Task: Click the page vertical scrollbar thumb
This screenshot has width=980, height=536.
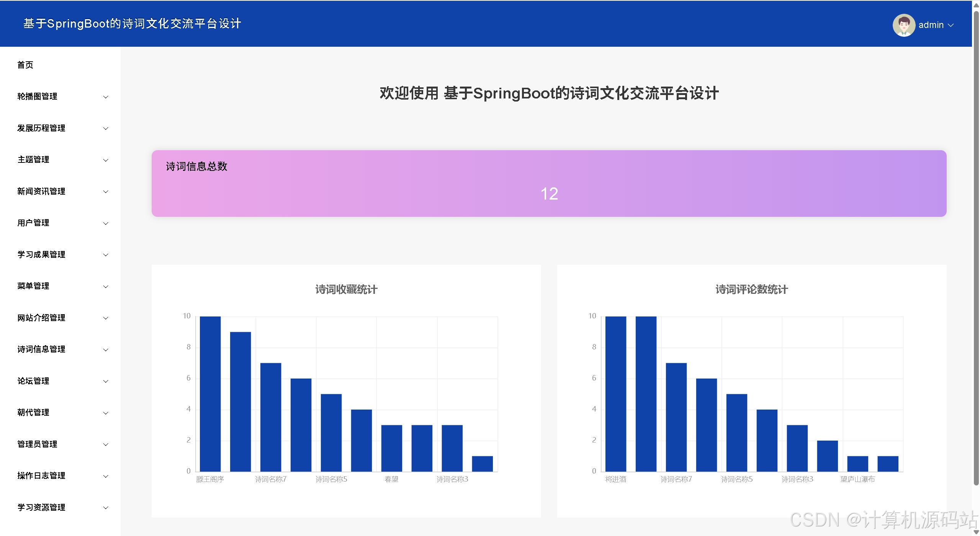Action: [x=976, y=248]
